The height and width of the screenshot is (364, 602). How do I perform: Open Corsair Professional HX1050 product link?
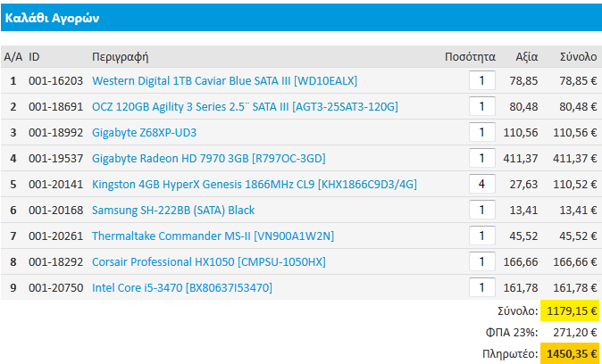click(x=209, y=262)
